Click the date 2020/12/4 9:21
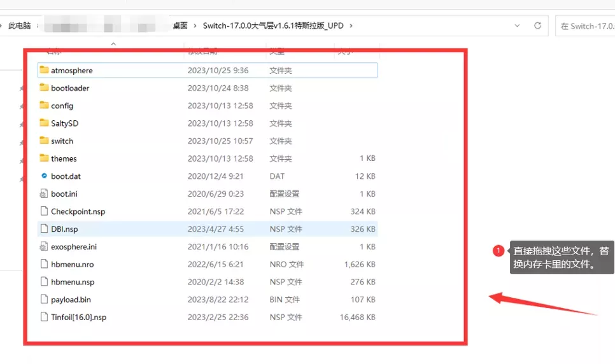This screenshot has height=364, width=615. 216,176
